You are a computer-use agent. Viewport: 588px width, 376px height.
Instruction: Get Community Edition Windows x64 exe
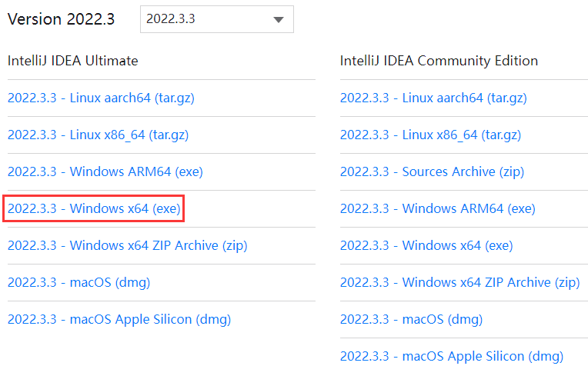(x=426, y=246)
